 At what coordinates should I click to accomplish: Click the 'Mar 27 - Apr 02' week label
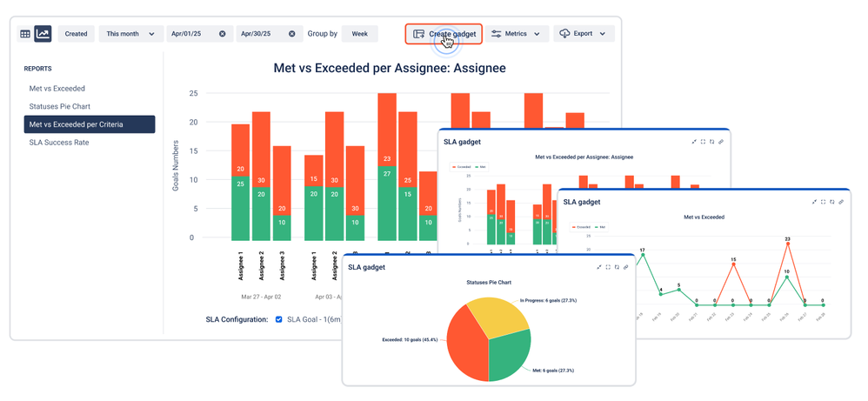point(261,297)
